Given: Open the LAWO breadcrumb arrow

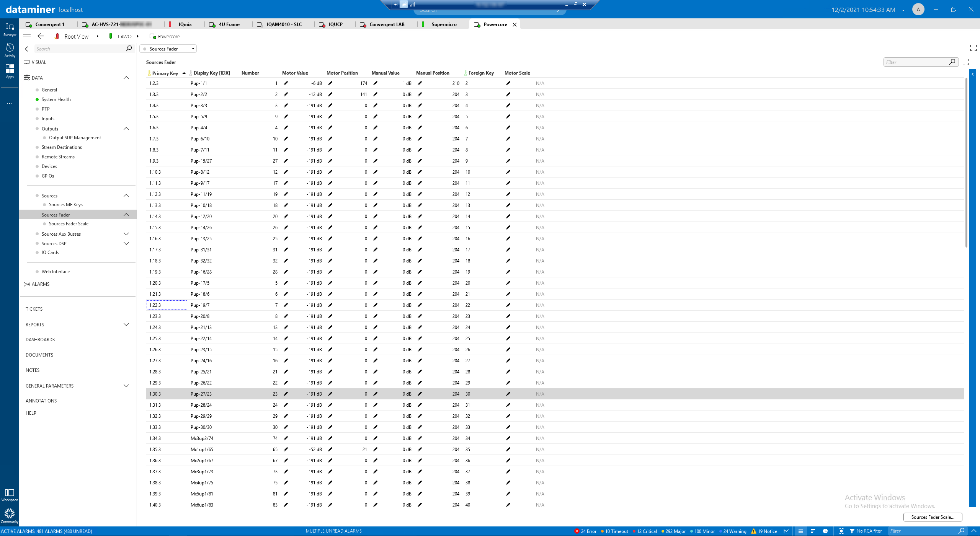Looking at the screenshot, I should (138, 36).
